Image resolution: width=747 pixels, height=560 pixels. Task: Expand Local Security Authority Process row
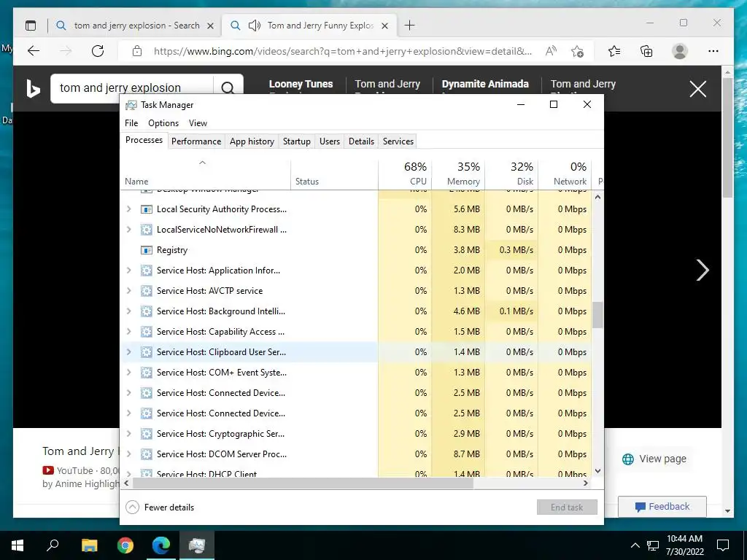(x=128, y=209)
